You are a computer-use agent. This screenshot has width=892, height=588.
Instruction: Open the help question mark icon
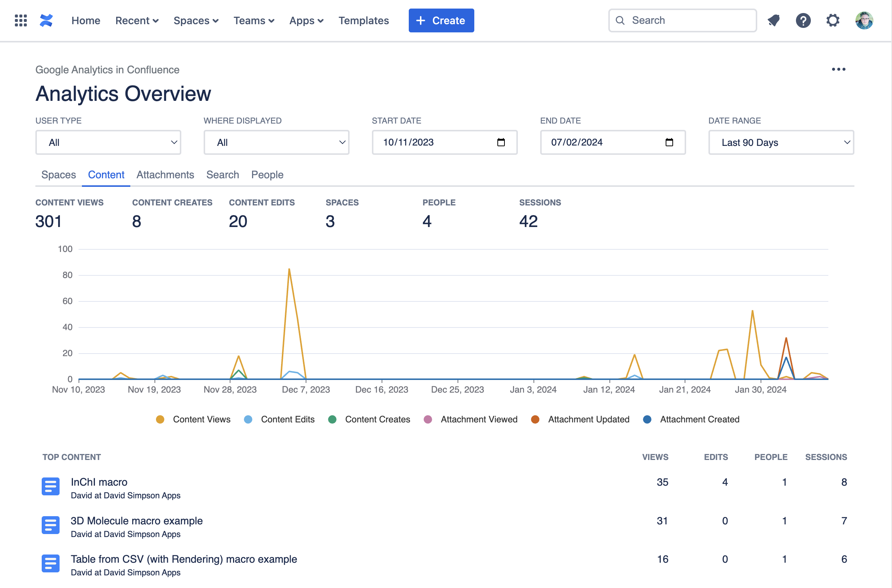(803, 20)
